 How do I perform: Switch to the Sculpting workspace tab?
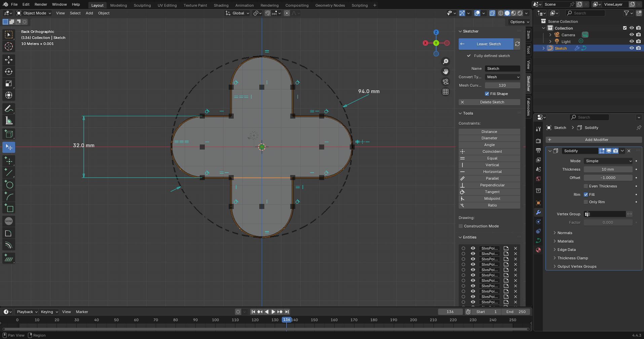pyautogui.click(x=142, y=5)
